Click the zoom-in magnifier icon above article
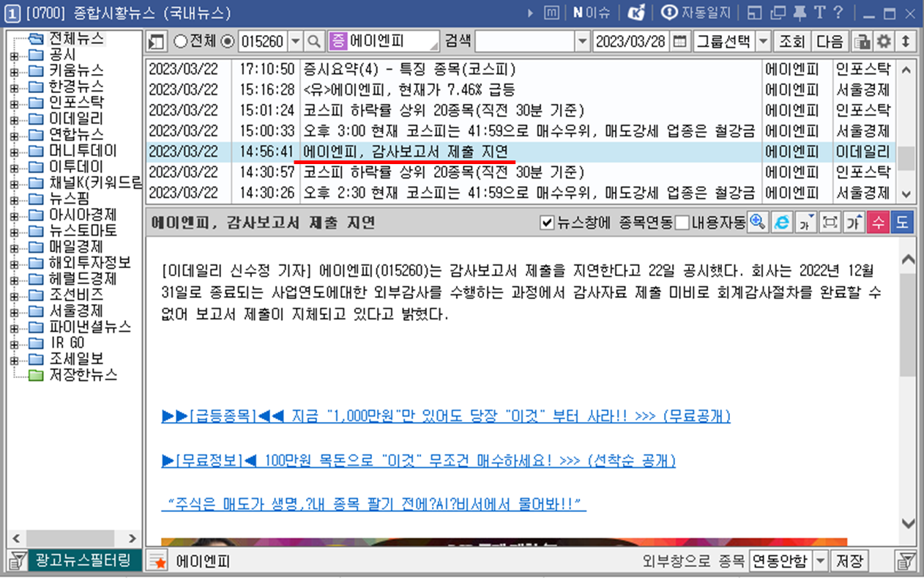 [758, 222]
